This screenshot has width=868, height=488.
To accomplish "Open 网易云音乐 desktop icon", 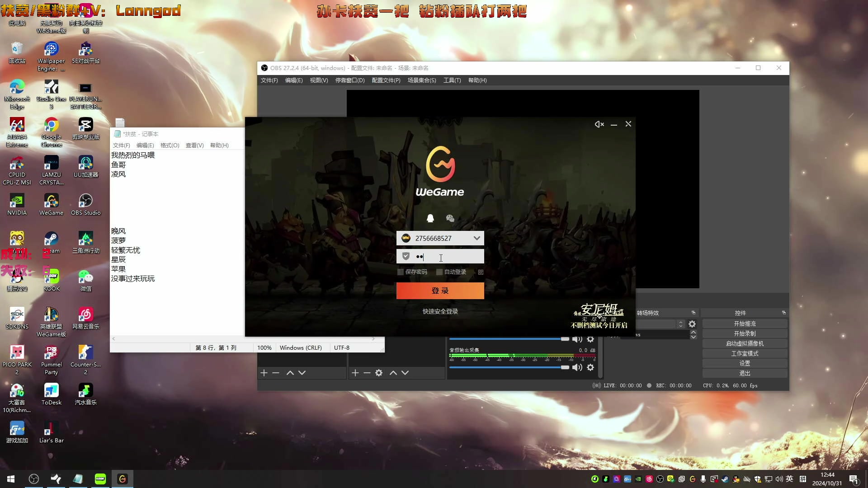I will [85, 318].
